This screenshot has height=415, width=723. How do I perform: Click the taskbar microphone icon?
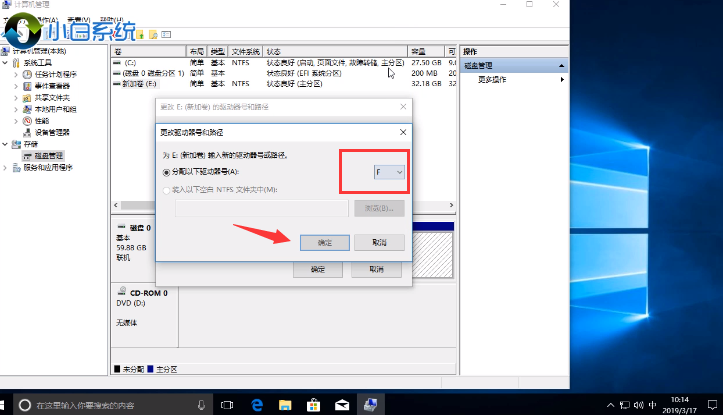click(201, 405)
